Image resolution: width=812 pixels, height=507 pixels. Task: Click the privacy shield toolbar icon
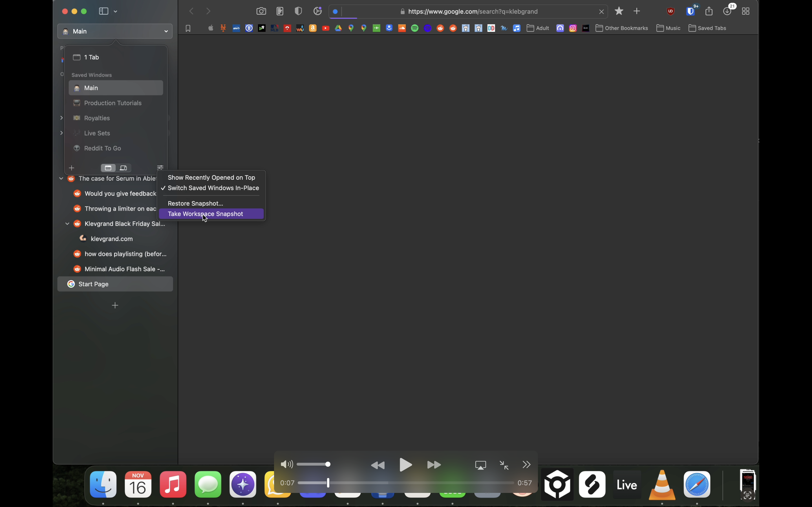coord(298,11)
